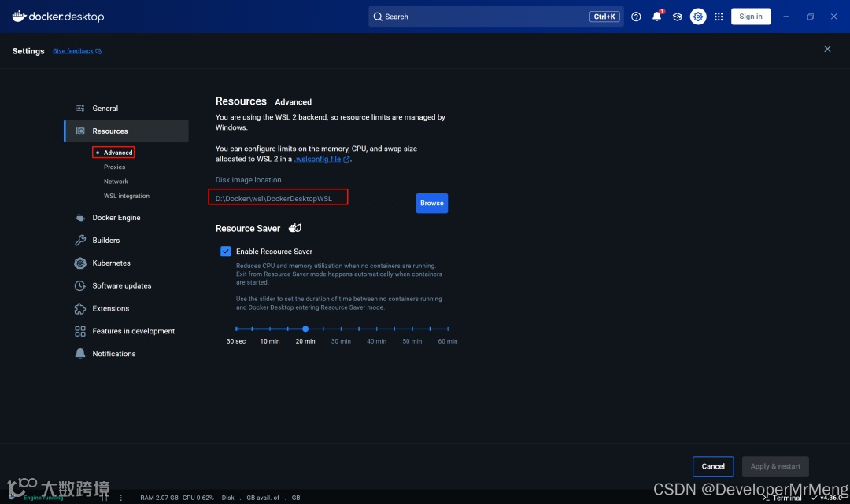Click the Docker Desktop whale logo
Image resolution: width=850 pixels, height=504 pixels.
coord(19,17)
